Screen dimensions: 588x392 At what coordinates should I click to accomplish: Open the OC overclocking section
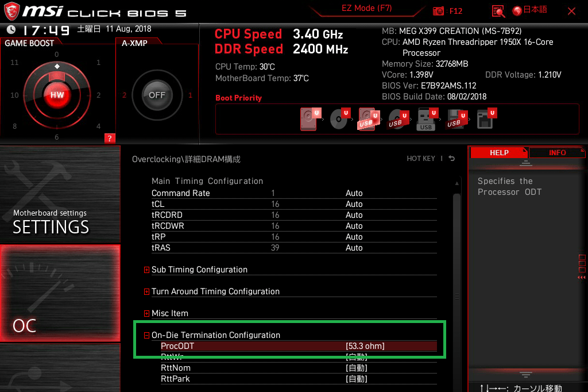[x=60, y=293]
